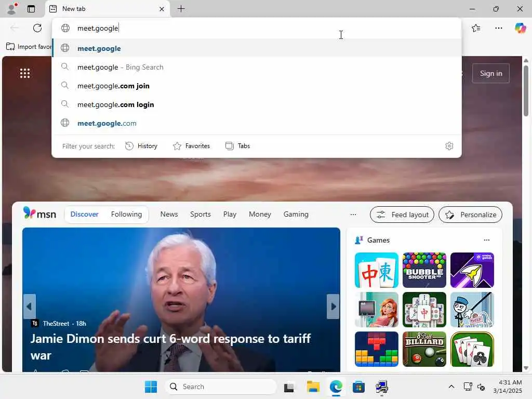Screen dimensions: 532x399
Task: Open the News category
Action: click(x=169, y=215)
